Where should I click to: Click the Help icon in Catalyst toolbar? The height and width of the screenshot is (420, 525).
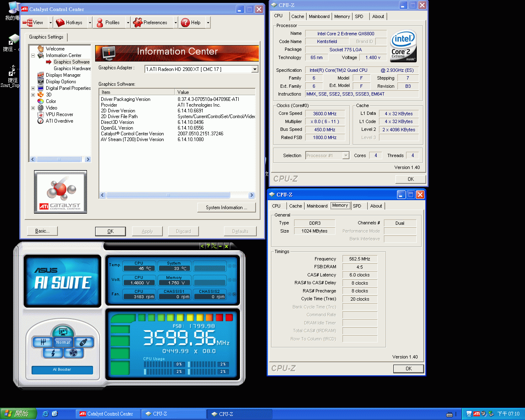185,23
